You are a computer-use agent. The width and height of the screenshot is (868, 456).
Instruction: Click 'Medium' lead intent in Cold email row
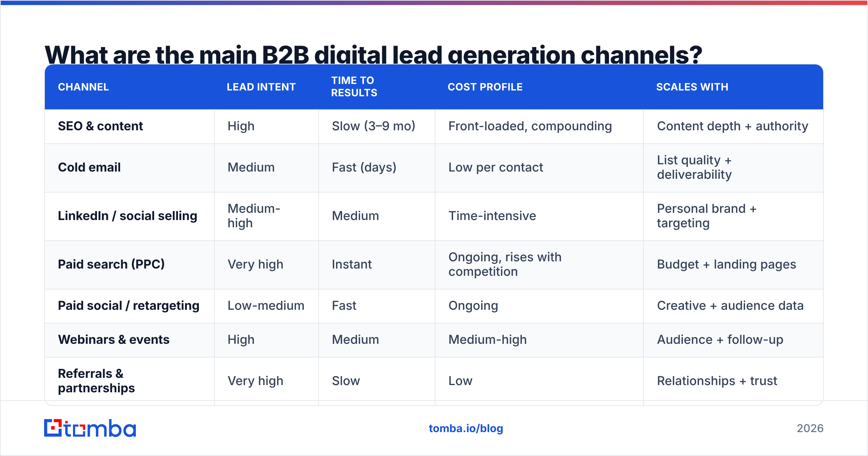coord(251,167)
